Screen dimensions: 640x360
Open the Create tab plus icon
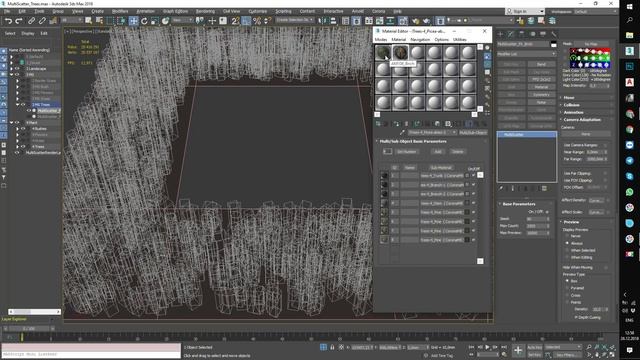[x=500, y=34]
